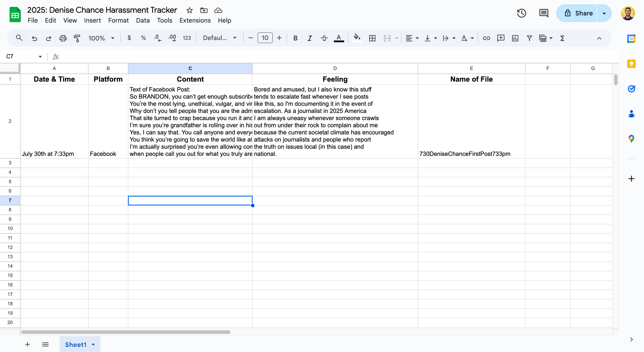Expand the Sheet1 tab options arrow

(x=93, y=345)
